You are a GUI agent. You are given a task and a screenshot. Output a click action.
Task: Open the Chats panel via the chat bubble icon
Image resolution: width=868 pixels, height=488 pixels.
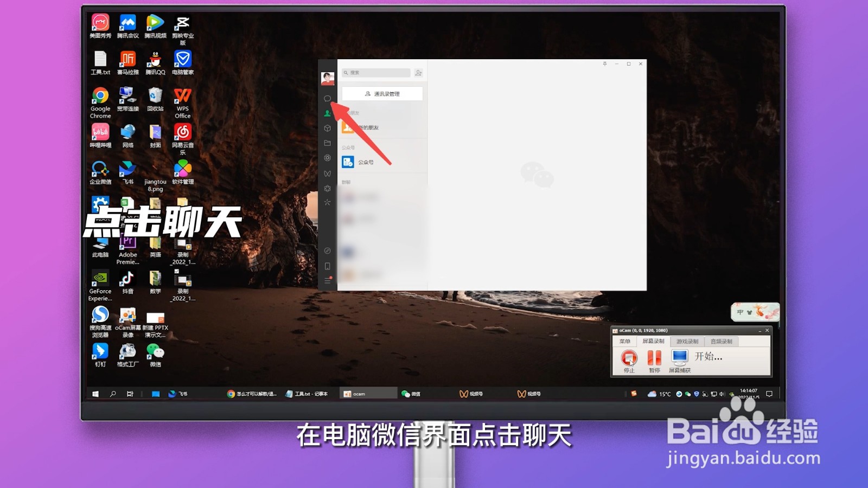click(327, 98)
